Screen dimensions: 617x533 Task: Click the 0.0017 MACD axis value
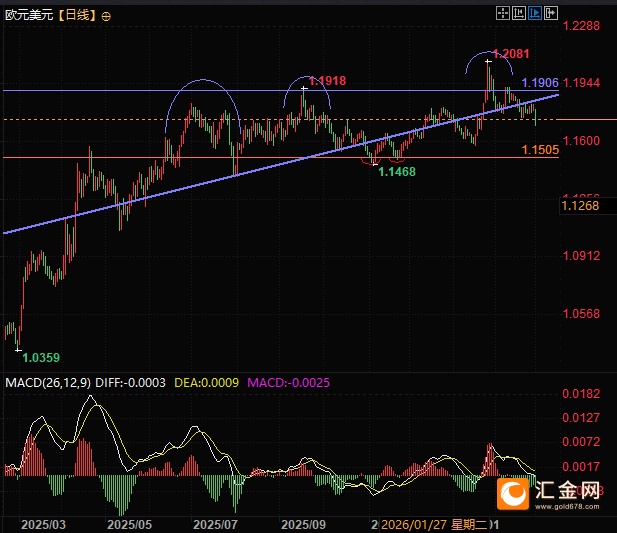(581, 467)
